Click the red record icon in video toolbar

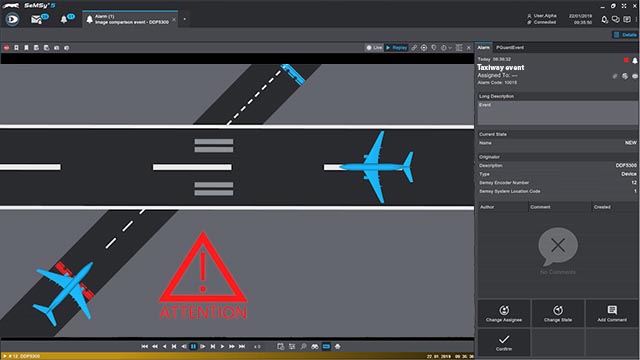coord(7,48)
